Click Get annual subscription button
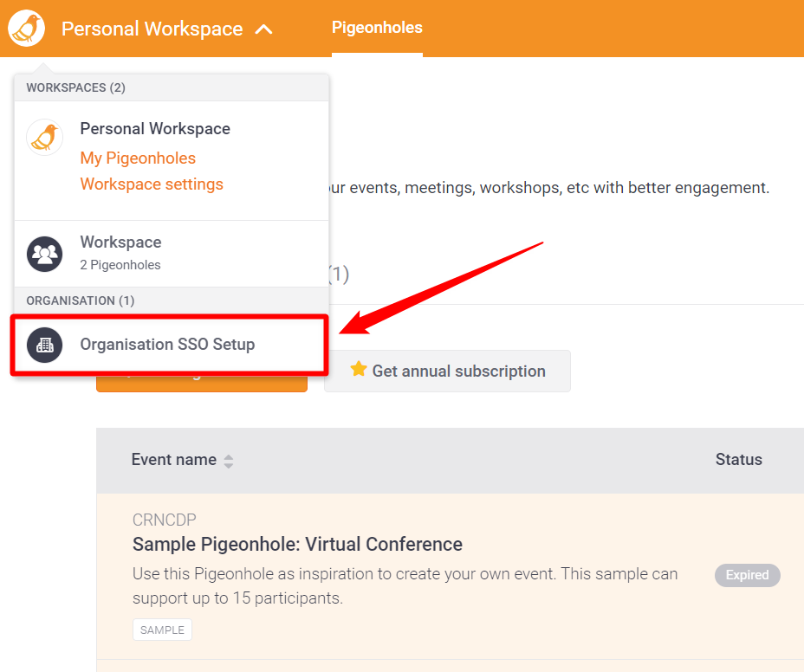The width and height of the screenshot is (804, 672). 447,372
